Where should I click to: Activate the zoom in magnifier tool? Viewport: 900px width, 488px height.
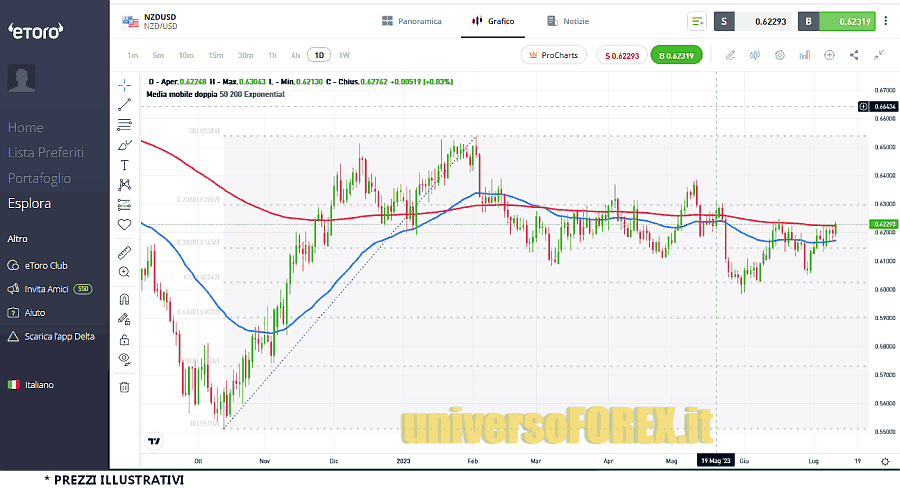coord(124,271)
